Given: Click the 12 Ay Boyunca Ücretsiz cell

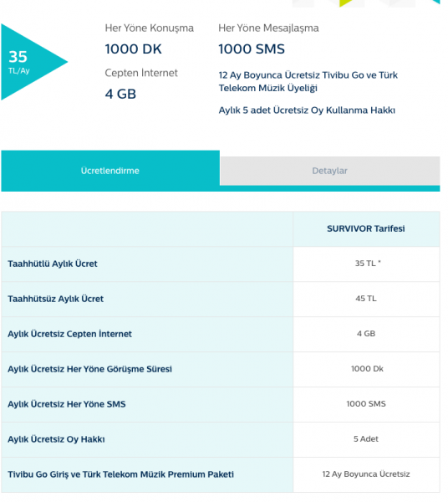Looking at the screenshot, I should tap(366, 474).
